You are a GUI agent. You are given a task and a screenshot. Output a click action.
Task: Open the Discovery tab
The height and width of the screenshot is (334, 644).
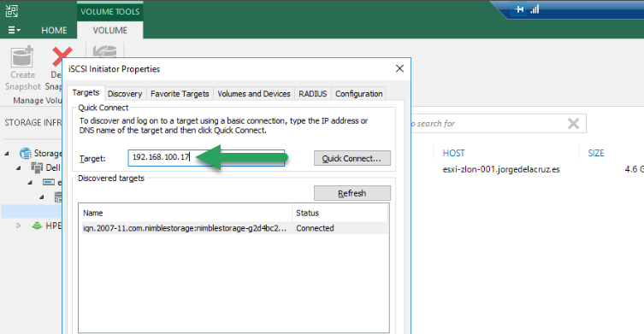coord(125,94)
